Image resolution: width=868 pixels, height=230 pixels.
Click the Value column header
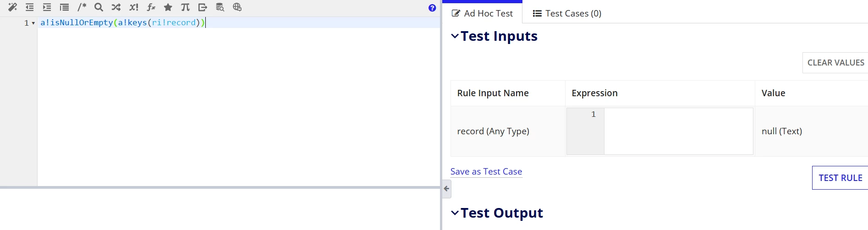811,93
